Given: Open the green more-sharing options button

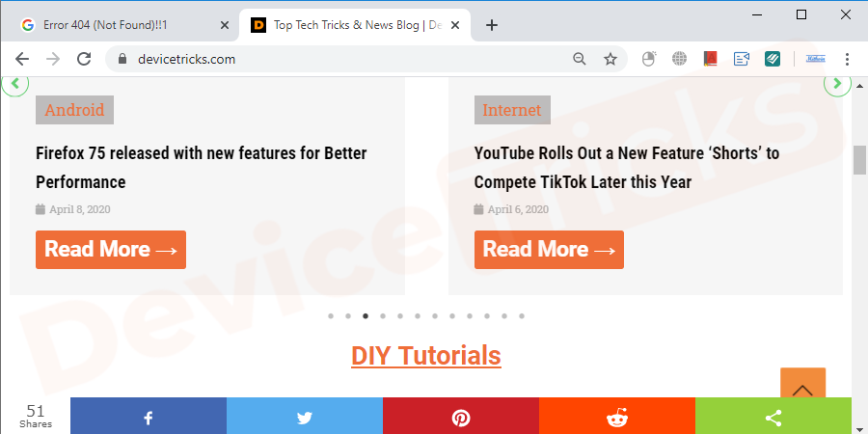Looking at the screenshot, I should 773,418.
